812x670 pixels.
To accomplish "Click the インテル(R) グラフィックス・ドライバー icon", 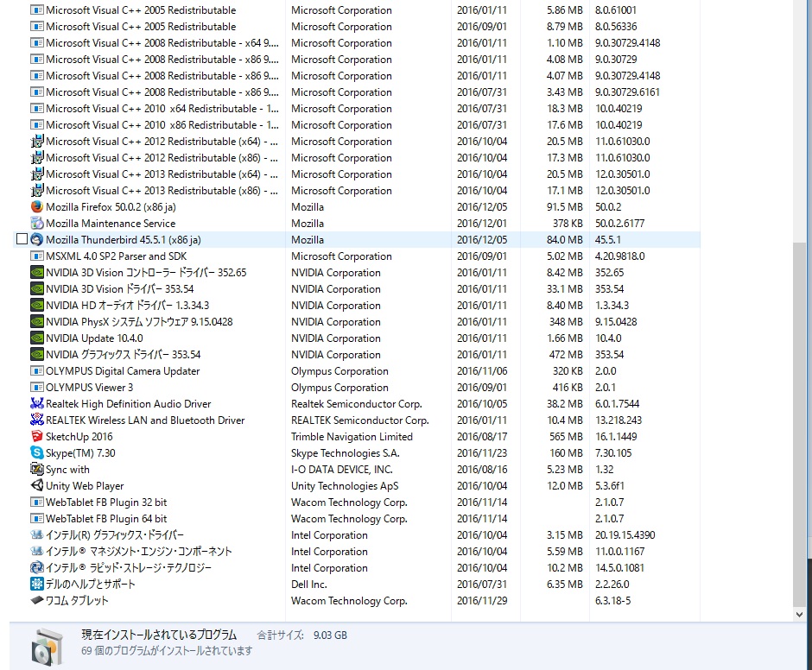I will tap(37, 534).
